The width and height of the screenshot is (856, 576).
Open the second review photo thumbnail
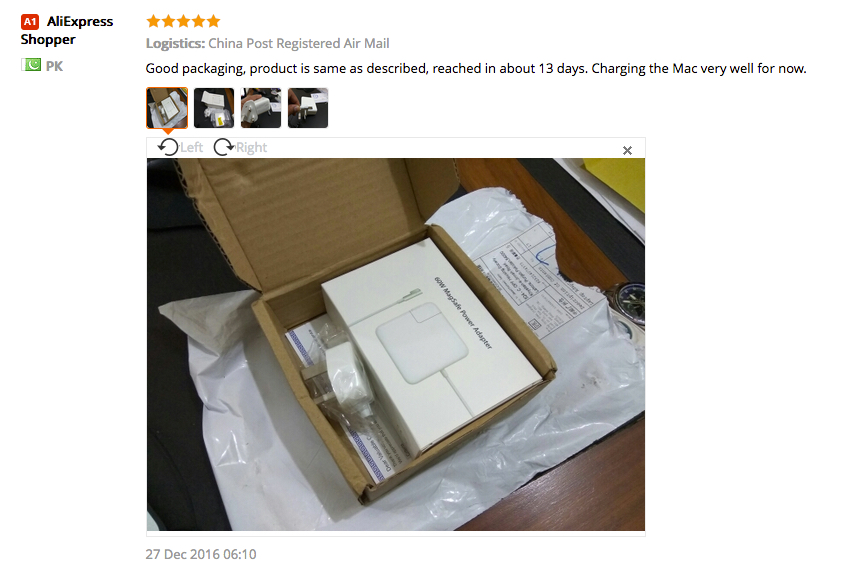pos(214,108)
